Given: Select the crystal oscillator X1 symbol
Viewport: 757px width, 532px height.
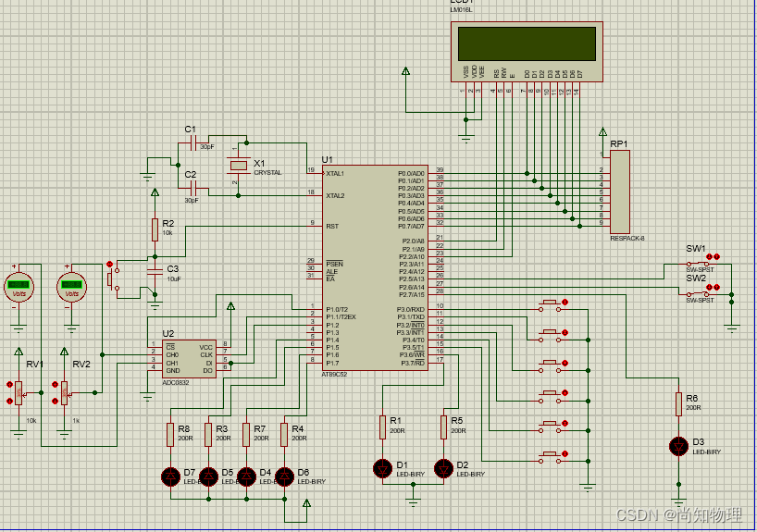Looking at the screenshot, I should click(x=239, y=166).
